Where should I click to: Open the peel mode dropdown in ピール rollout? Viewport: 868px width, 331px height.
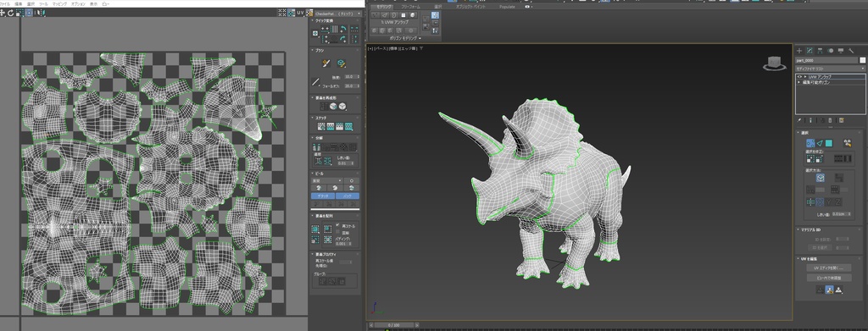tap(326, 180)
